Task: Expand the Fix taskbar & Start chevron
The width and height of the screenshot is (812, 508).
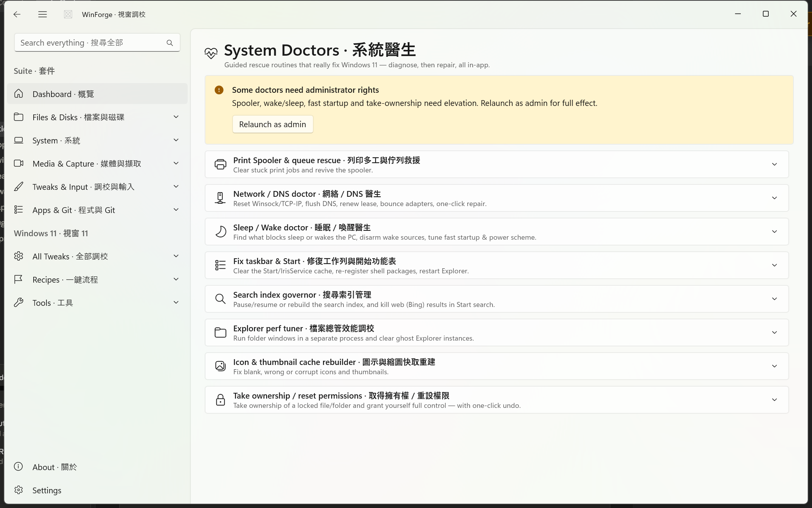Action: coord(774,265)
